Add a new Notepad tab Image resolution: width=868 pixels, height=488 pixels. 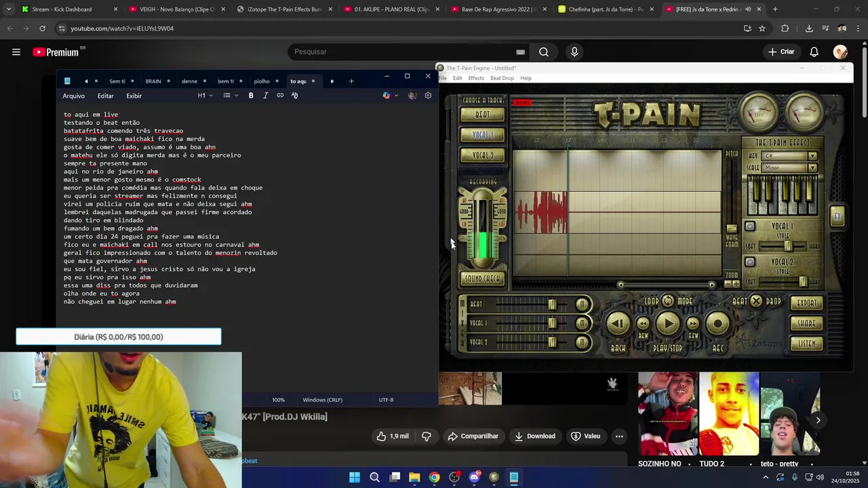[351, 81]
